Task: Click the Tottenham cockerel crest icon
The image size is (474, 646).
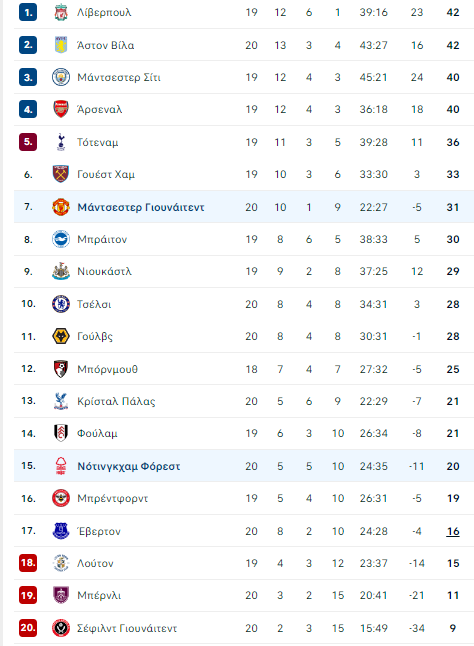Action: [x=61, y=142]
